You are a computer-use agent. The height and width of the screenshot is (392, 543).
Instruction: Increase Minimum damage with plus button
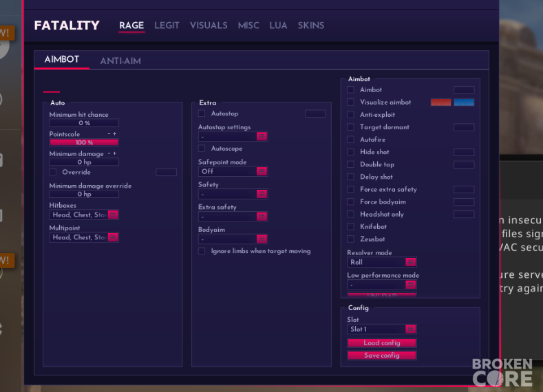(x=115, y=153)
